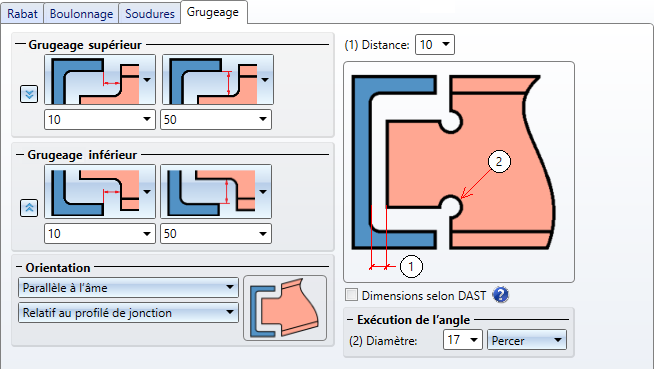Click the Exécution de l'angle heading
Screen dimensions: 654x369
click(413, 320)
